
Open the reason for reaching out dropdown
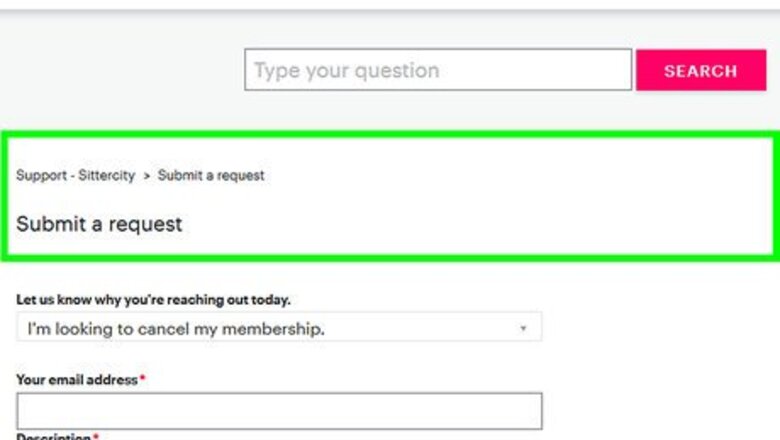tap(279, 328)
